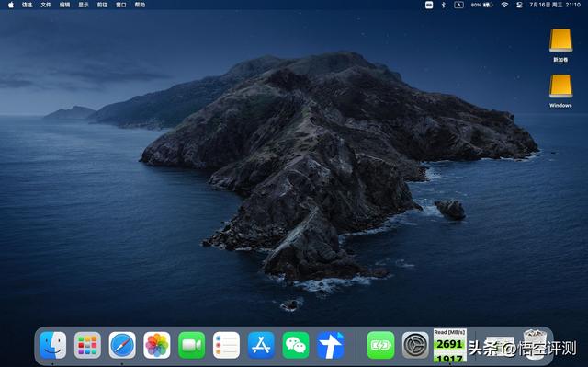588x367 pixels.
Task: Open Control Center in menu bar
Action: [x=519, y=5]
